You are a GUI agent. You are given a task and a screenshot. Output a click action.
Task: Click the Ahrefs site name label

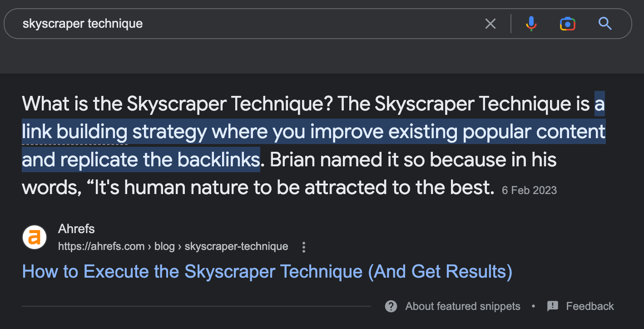tap(76, 229)
